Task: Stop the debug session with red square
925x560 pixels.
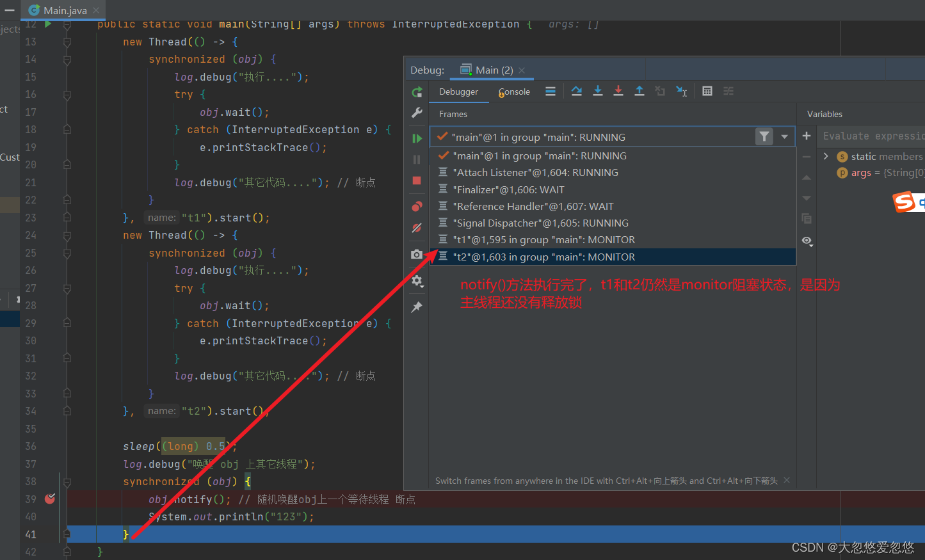Action: pyautogui.click(x=417, y=180)
